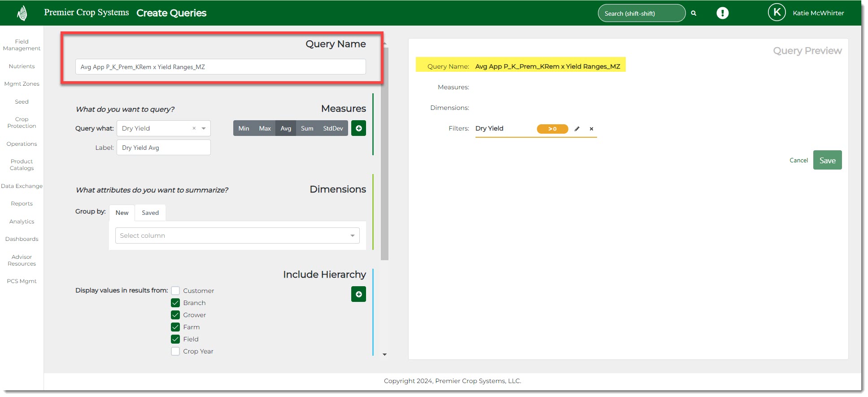The image size is (868, 397).
Task: Edit the Dry Yield filter pencil icon
Action: pos(577,129)
